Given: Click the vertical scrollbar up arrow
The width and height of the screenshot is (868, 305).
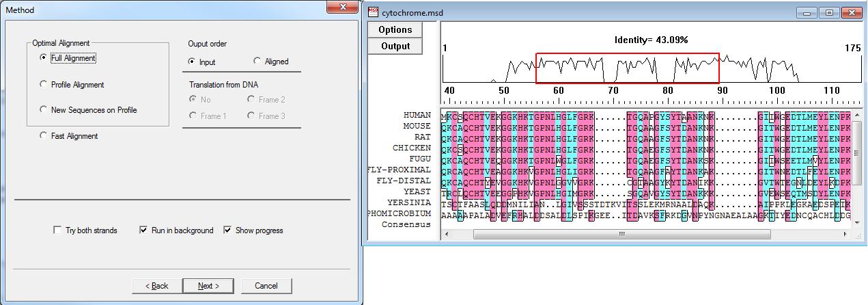Looking at the screenshot, I should pos(858,115).
